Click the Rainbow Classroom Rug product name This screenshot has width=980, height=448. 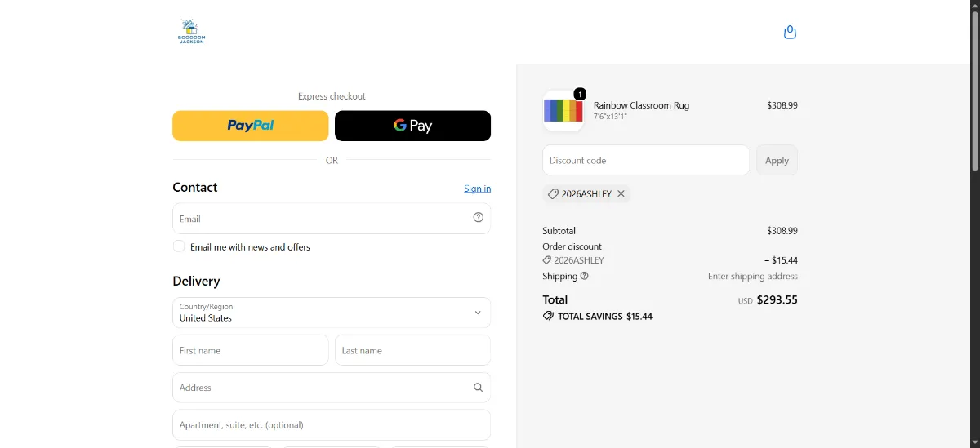[x=641, y=105]
